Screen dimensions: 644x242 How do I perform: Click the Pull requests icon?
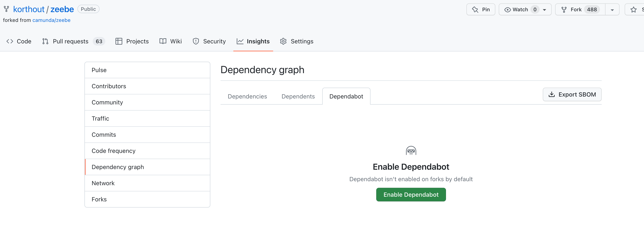tap(45, 41)
